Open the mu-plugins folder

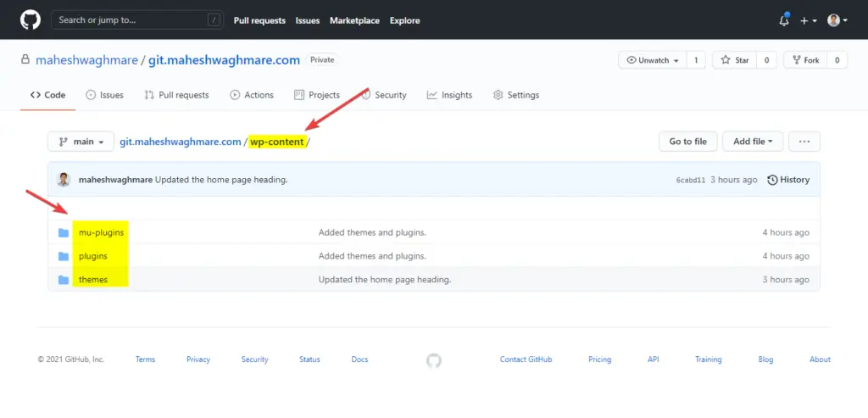tap(102, 232)
